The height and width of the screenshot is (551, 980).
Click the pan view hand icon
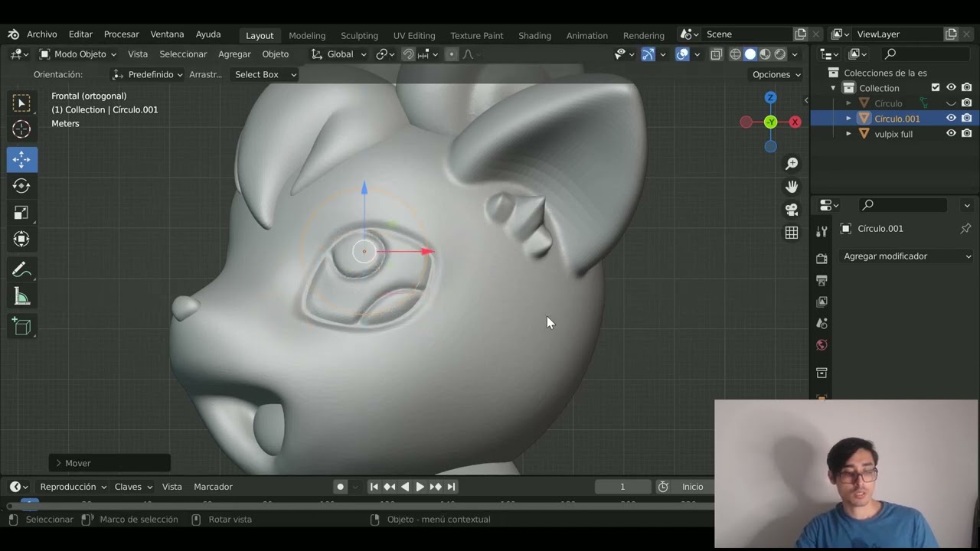[x=792, y=187]
